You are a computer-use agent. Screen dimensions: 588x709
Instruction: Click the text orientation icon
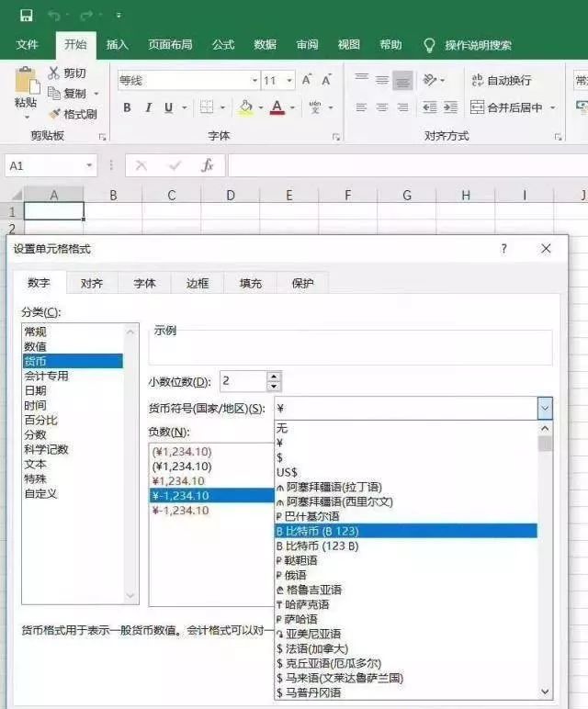[429, 80]
